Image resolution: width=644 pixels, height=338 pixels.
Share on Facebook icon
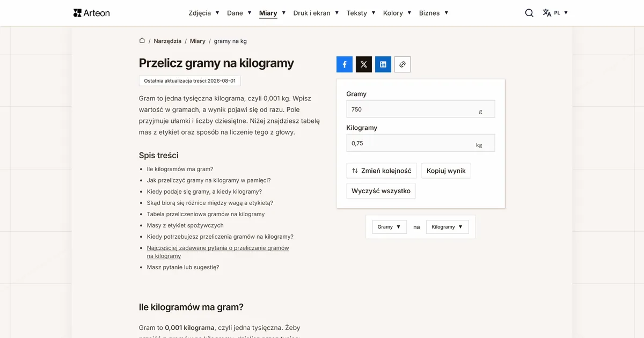pos(345,64)
